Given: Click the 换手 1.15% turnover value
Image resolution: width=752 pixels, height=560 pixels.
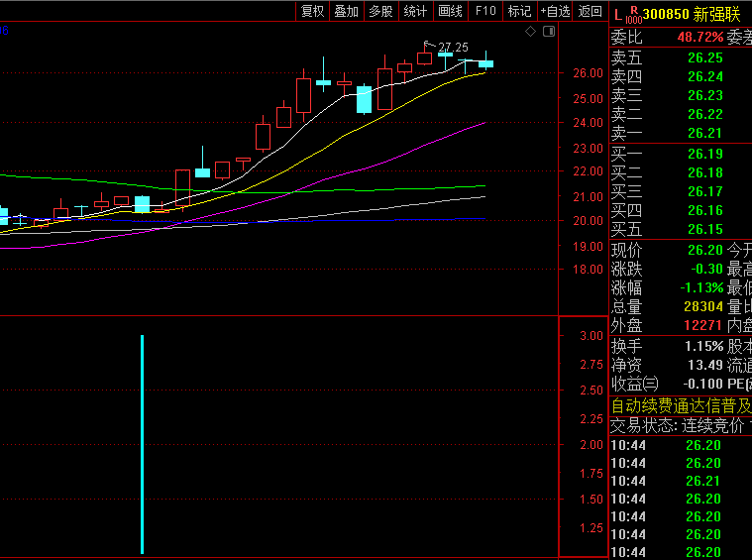Looking at the screenshot, I should pos(703,346).
